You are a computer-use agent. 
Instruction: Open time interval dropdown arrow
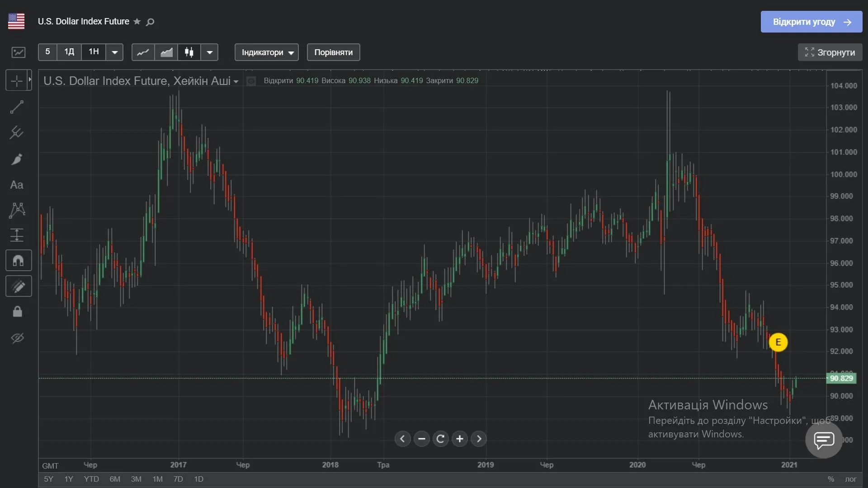[115, 52]
